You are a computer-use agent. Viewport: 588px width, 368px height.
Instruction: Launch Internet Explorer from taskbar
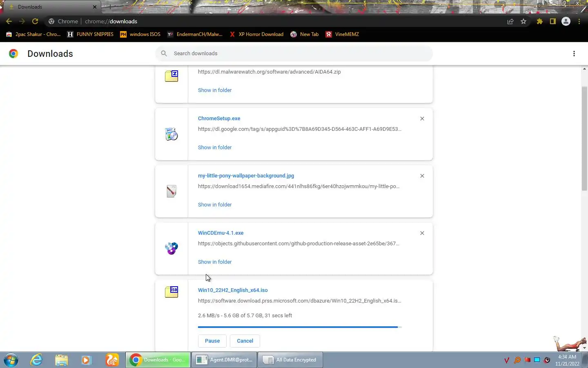[36, 360]
